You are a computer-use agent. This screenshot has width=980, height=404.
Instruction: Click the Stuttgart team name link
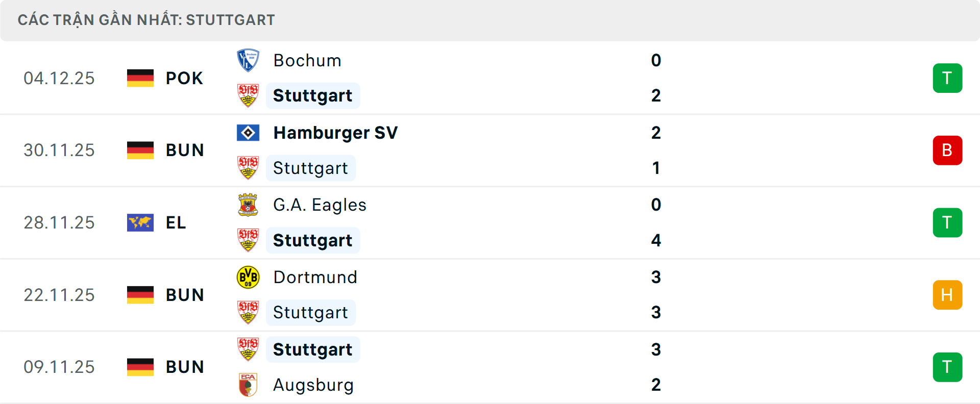313,96
